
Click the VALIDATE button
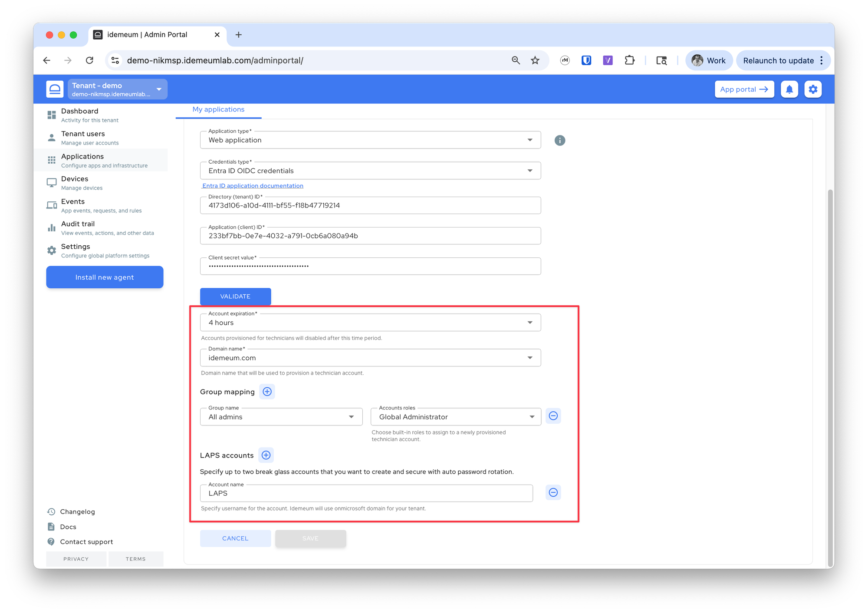(x=235, y=296)
